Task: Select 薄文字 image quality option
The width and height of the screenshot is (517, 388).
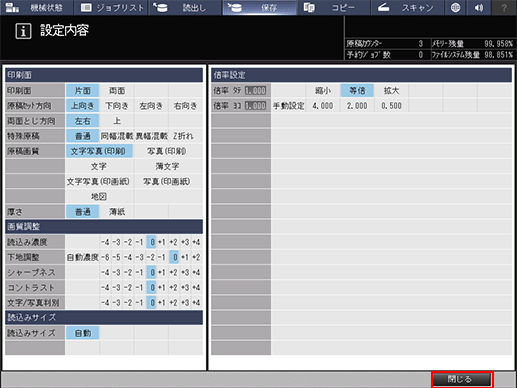Action: coord(168,166)
